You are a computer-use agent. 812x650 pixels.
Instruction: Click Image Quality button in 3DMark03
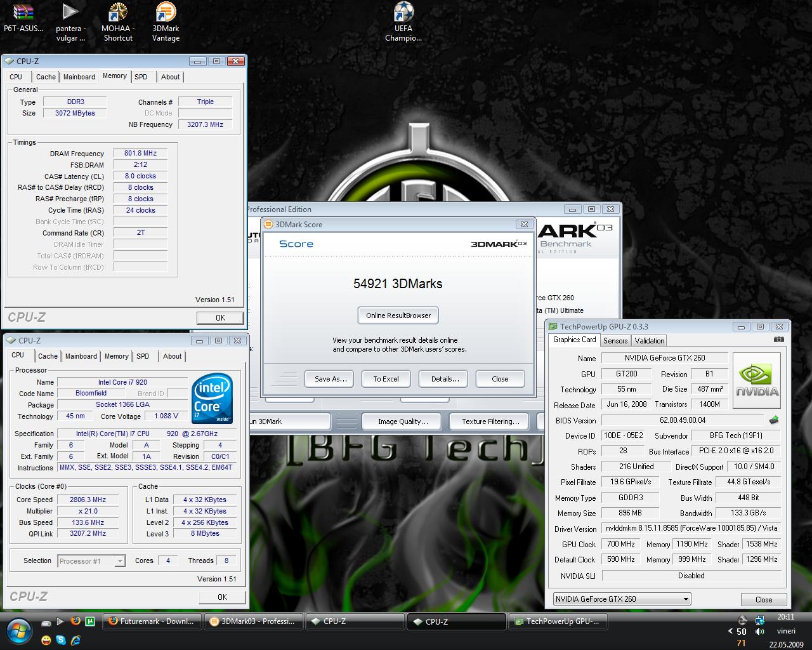click(403, 421)
